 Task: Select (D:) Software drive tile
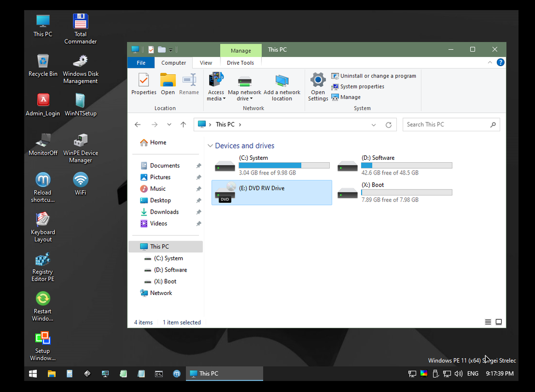pyautogui.click(x=394, y=165)
